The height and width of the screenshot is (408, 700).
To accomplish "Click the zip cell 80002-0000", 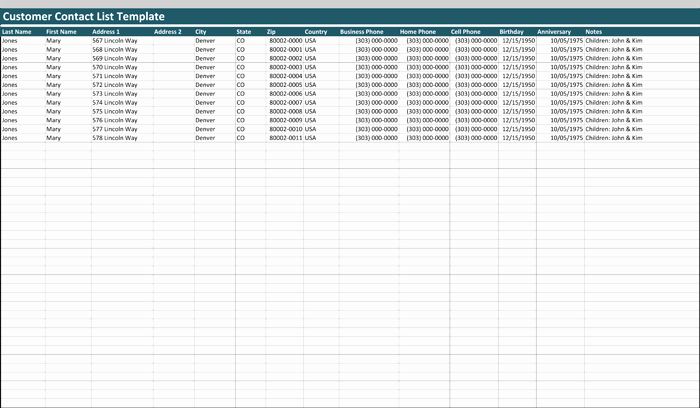I will coord(286,41).
